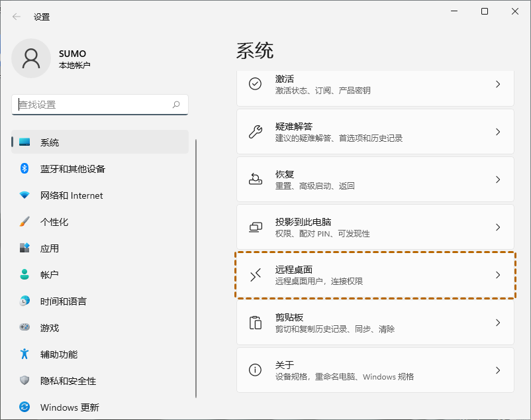Expand 恢复 using the right arrow

(499, 179)
